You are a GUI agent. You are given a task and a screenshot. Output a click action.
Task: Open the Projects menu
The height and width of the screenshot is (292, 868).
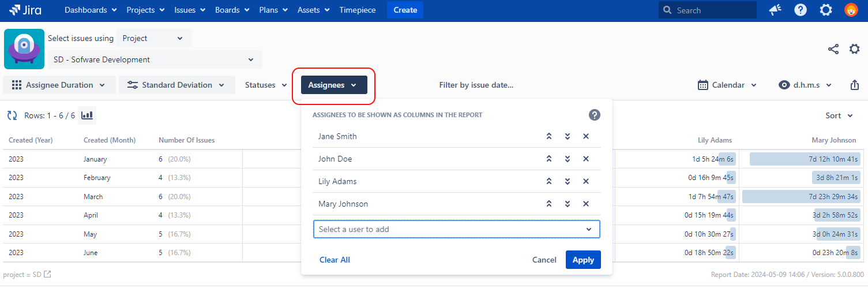tap(145, 10)
